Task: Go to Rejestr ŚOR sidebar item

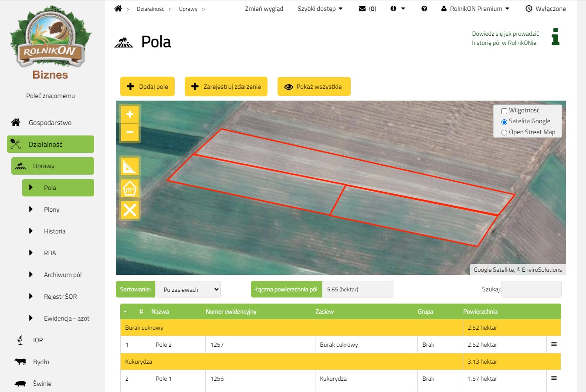Action: tap(60, 297)
